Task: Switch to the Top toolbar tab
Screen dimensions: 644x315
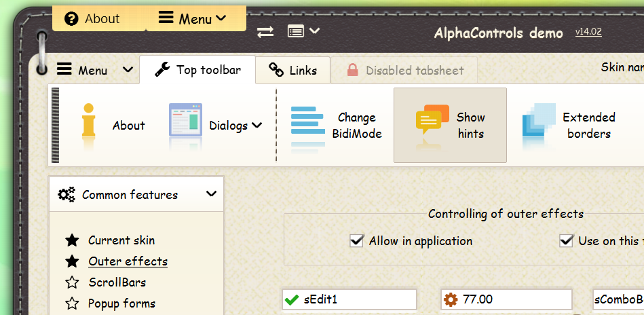Action: 197,70
